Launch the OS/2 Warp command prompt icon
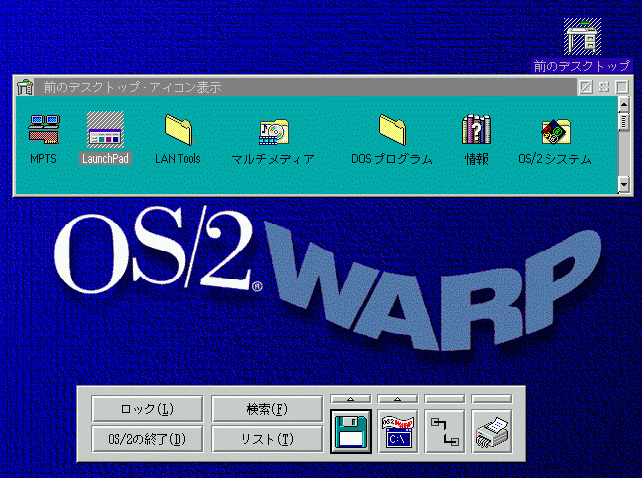Viewport: 642px width, 478px height. pos(398,431)
